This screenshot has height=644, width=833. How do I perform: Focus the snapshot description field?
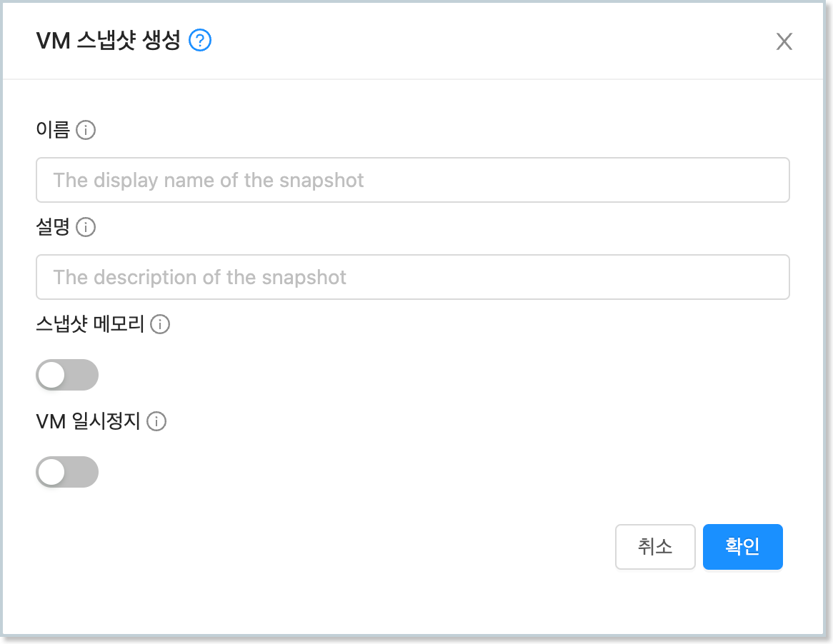click(413, 277)
